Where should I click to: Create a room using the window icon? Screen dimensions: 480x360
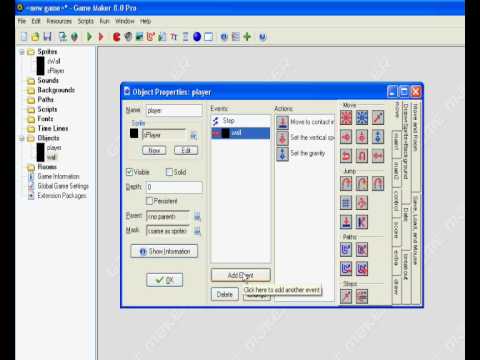coord(209,36)
